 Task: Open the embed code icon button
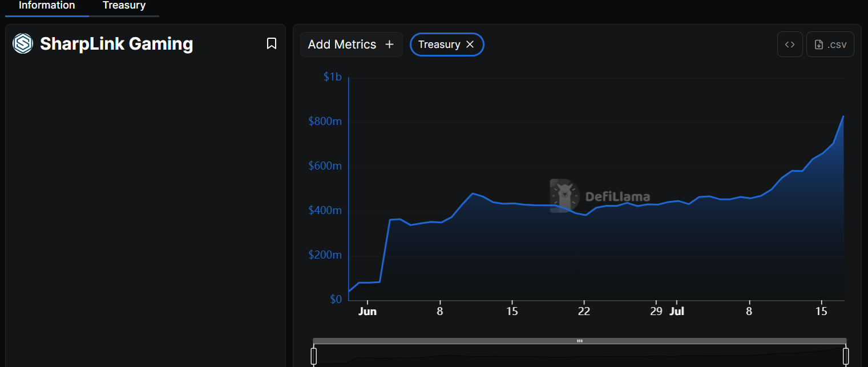pyautogui.click(x=790, y=45)
